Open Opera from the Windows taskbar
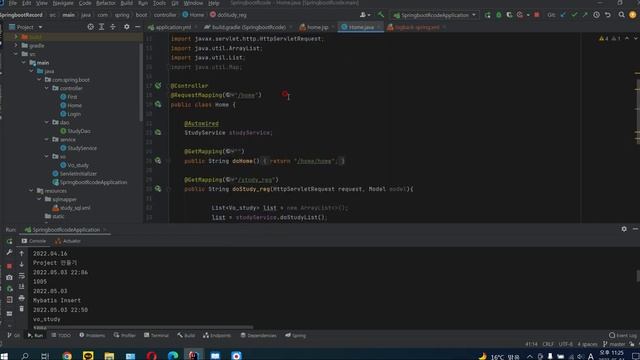Viewport: 640px width, 360px height. (x=151, y=356)
